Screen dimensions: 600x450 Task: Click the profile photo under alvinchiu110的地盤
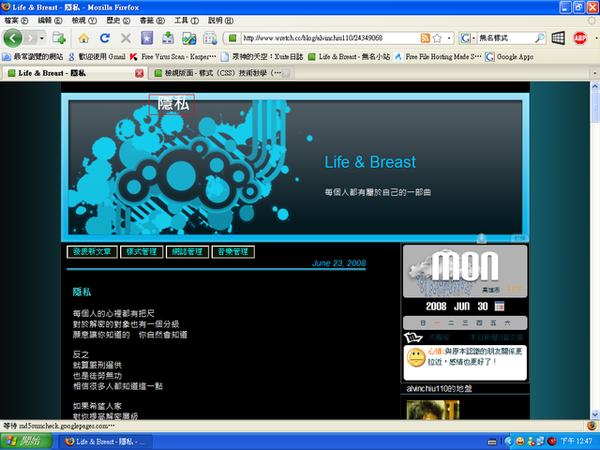(432, 409)
